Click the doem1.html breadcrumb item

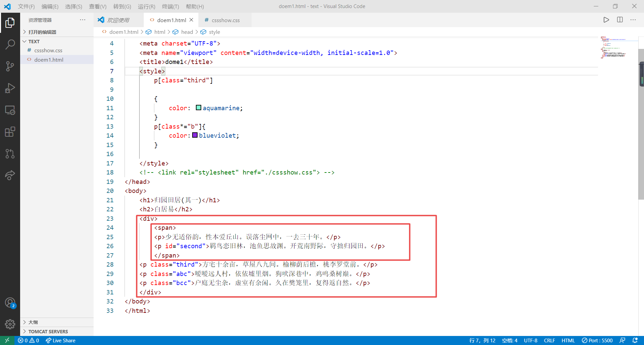[124, 32]
